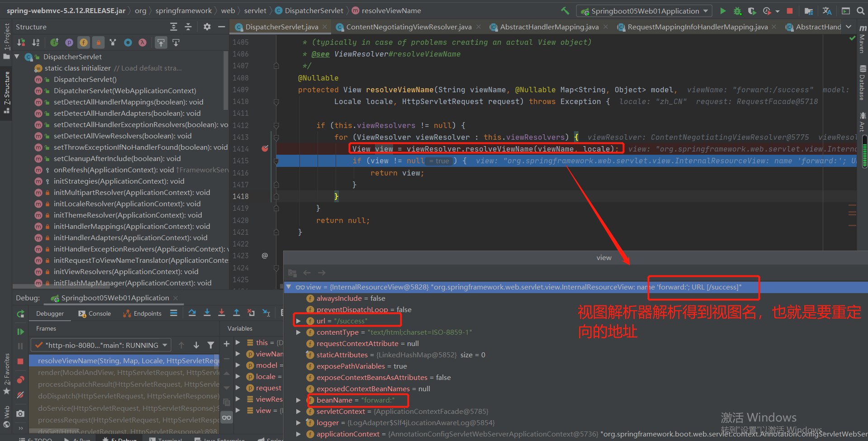
Task: Expand the contentType field in the view popup
Action: click(x=298, y=332)
